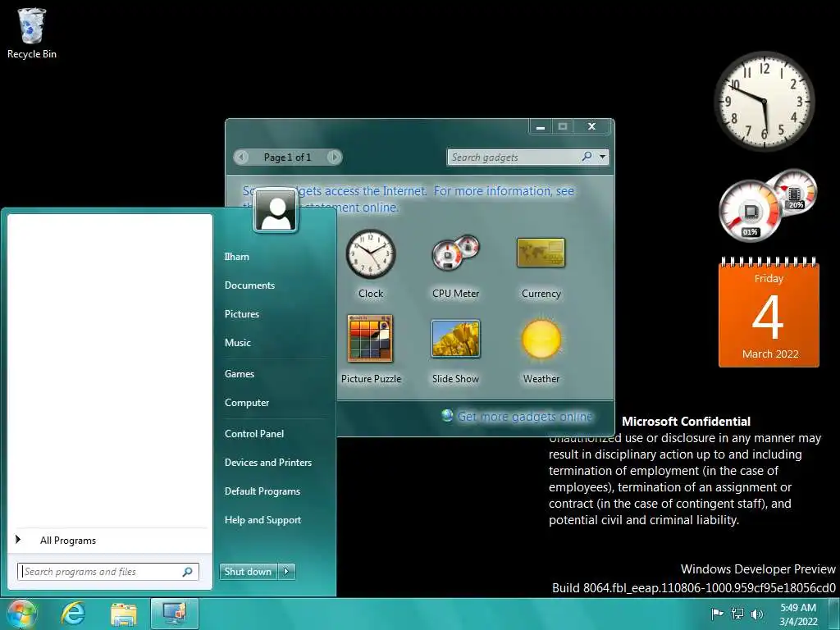Open Default Programs from Start menu
The image size is (840, 630).
[262, 491]
